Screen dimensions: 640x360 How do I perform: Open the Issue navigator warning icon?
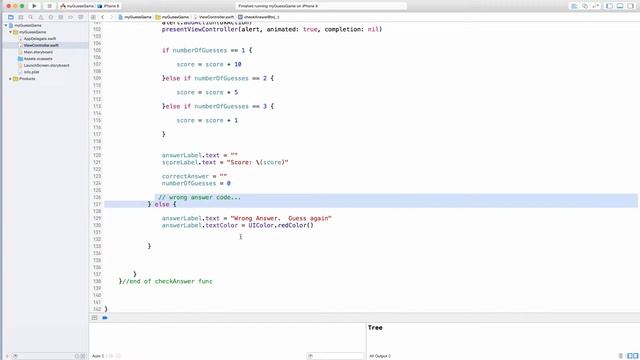point(41,17)
